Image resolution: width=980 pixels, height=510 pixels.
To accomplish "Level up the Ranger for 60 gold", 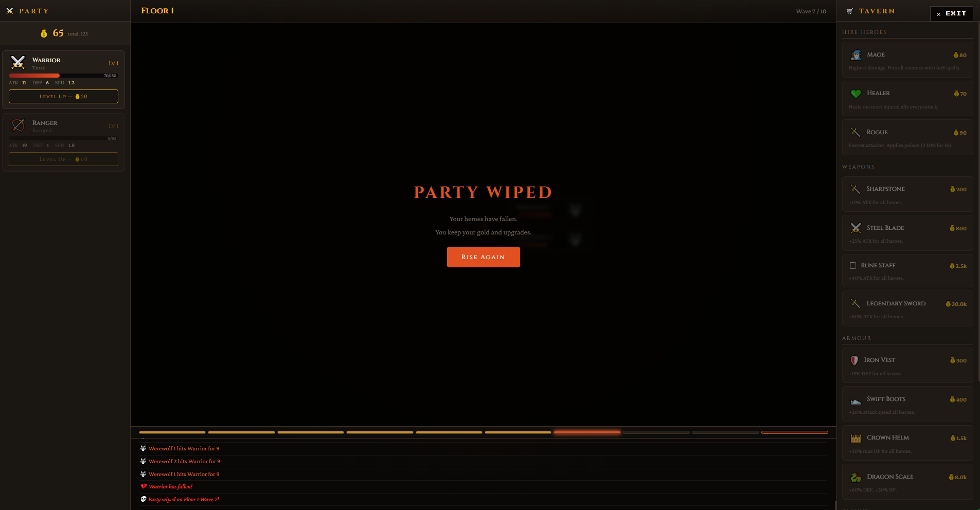I will [x=63, y=159].
